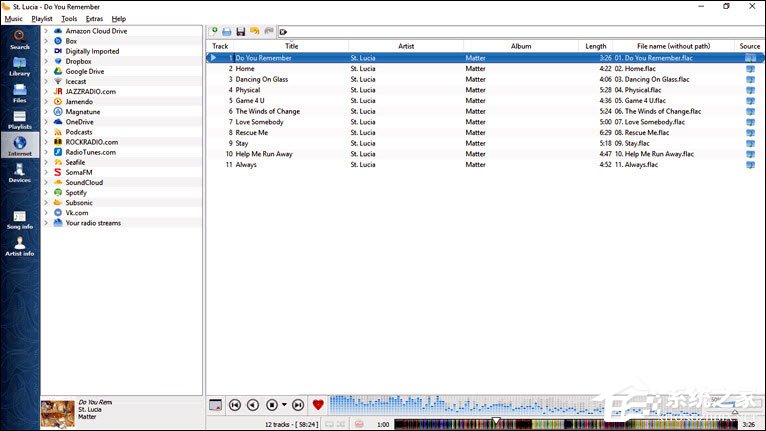
Task: Switch to the Files sidebar tab
Action: (x=19, y=93)
